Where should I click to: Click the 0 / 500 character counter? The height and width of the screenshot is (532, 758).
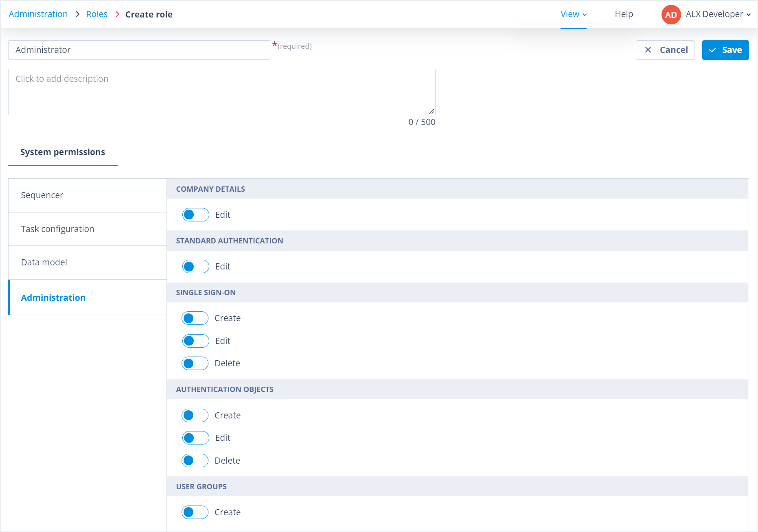coord(422,122)
